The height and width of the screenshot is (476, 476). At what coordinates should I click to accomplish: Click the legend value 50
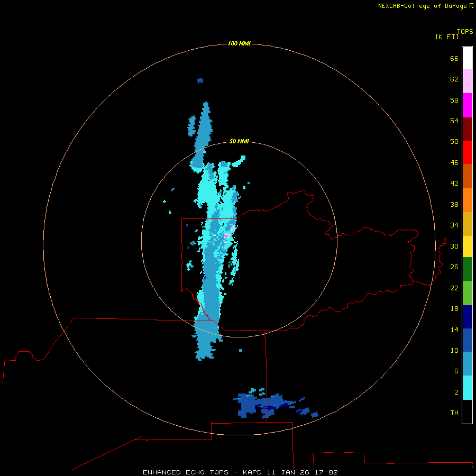(454, 142)
